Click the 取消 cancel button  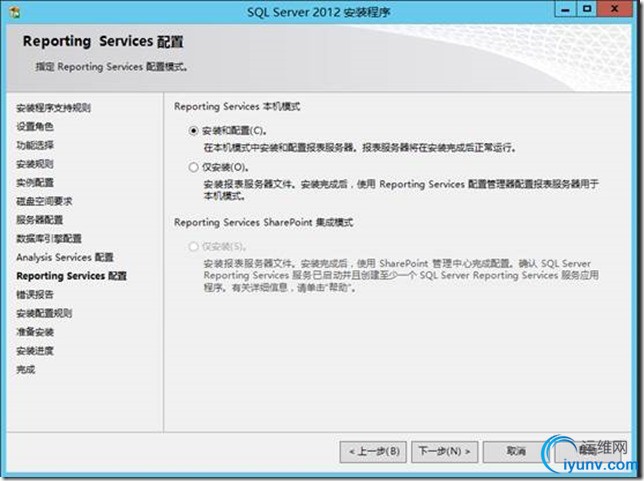coord(516,451)
